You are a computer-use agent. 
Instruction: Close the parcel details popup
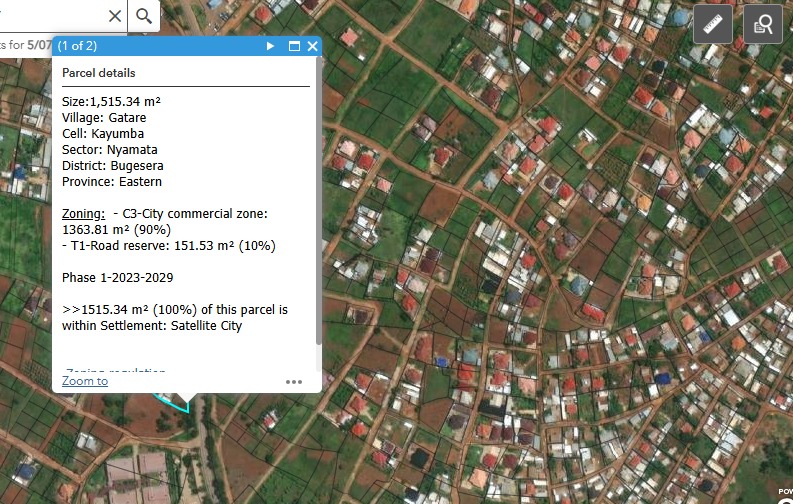click(312, 46)
